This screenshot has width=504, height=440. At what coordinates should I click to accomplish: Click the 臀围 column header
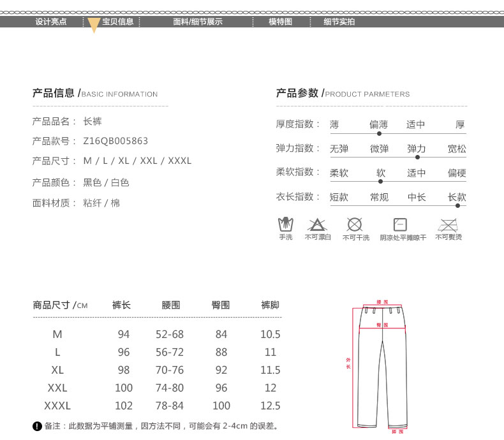(x=221, y=305)
